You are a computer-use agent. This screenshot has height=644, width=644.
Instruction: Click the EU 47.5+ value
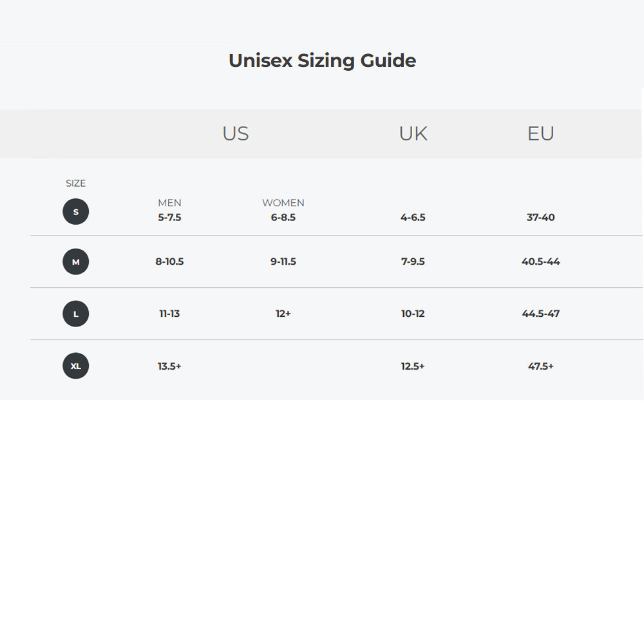click(x=540, y=366)
